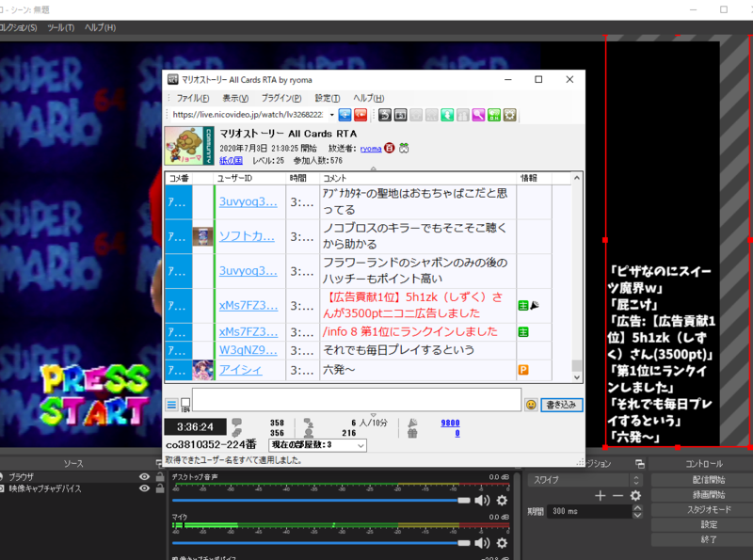Toggle visibility of 映像キャプチャデバイス source
The image size is (753, 560).
tap(144, 488)
